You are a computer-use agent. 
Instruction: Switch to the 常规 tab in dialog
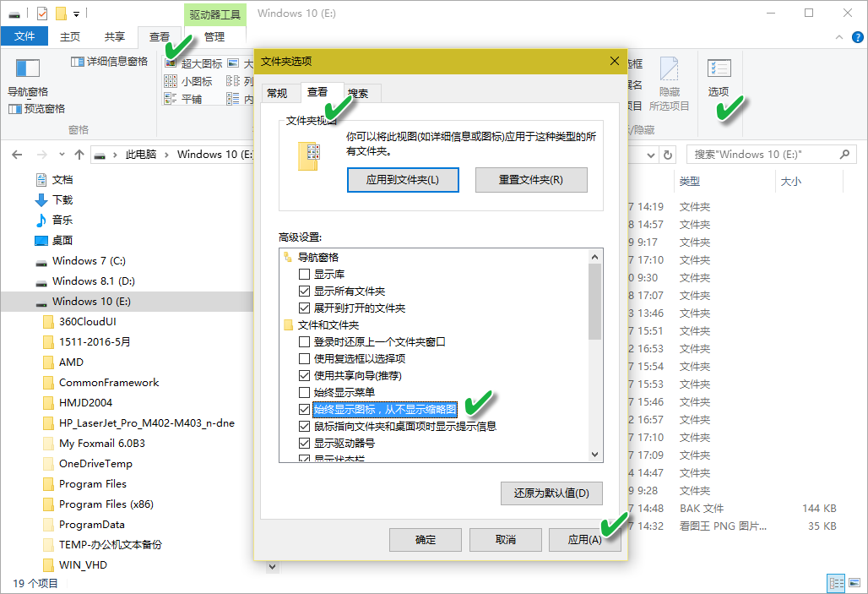coord(279,93)
